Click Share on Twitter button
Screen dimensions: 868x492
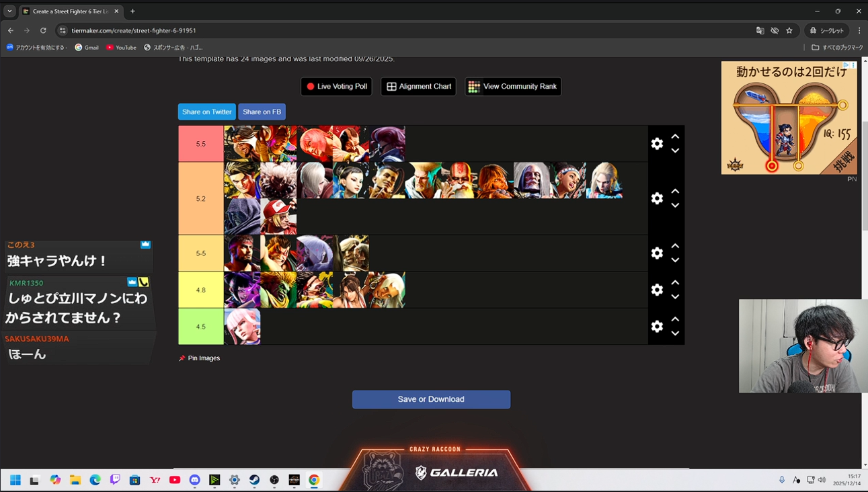207,112
